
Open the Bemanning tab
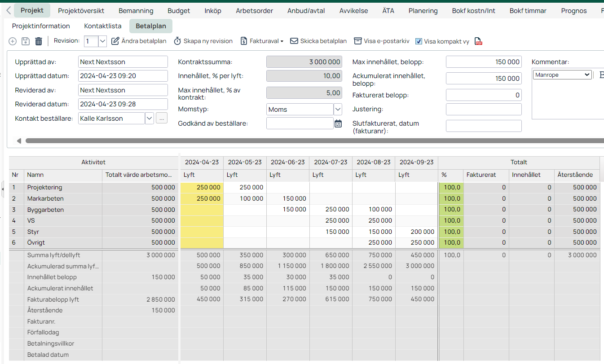click(x=136, y=11)
